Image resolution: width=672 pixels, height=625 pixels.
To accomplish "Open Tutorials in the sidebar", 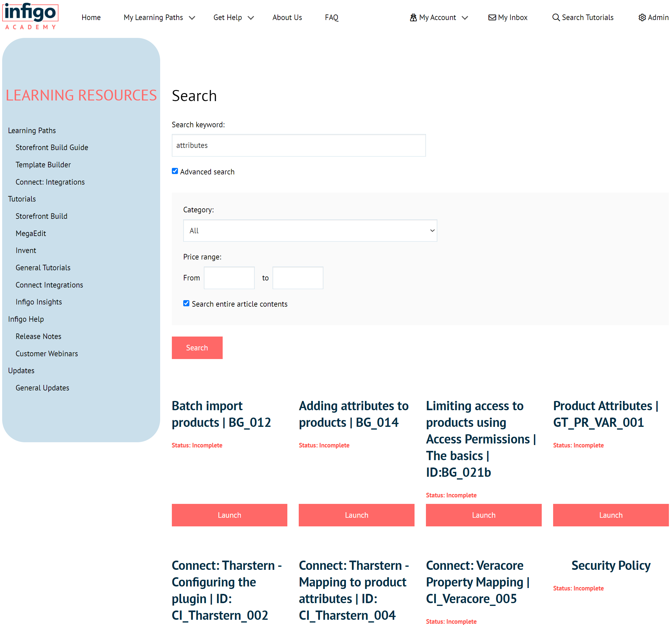I will pos(22,199).
